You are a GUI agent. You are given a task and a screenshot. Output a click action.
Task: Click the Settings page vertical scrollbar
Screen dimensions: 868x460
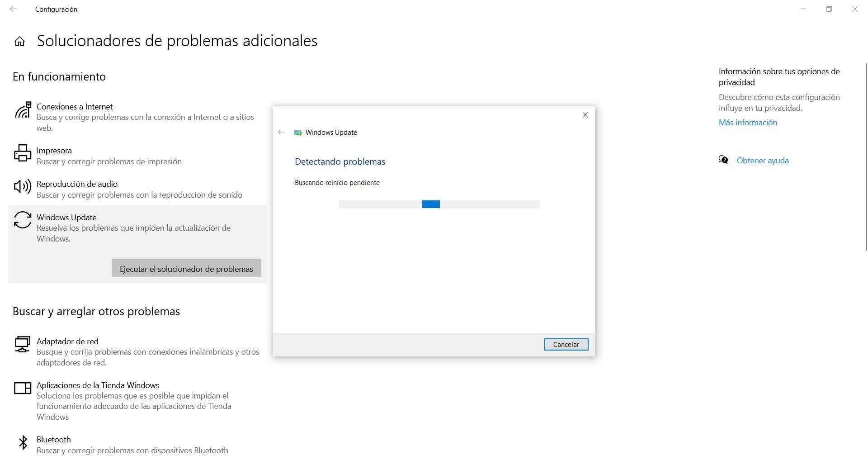[866, 156]
